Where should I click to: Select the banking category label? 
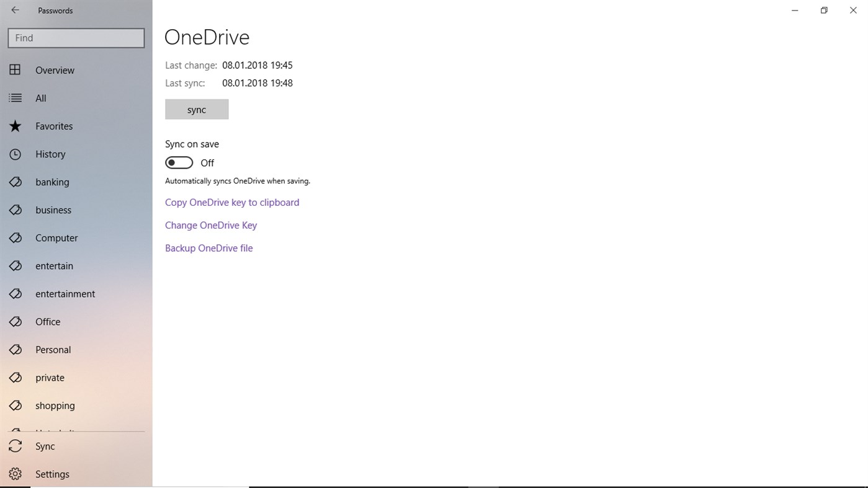[52, 182]
